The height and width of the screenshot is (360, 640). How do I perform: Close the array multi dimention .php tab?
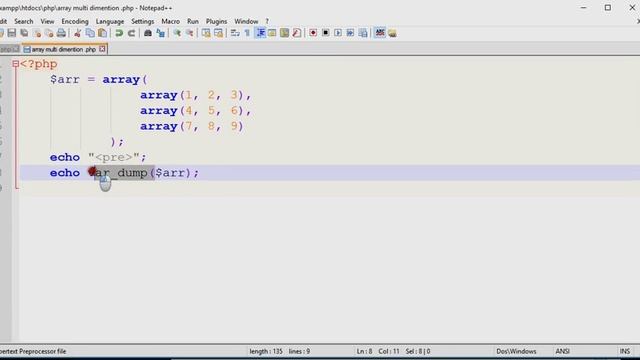click(x=102, y=49)
